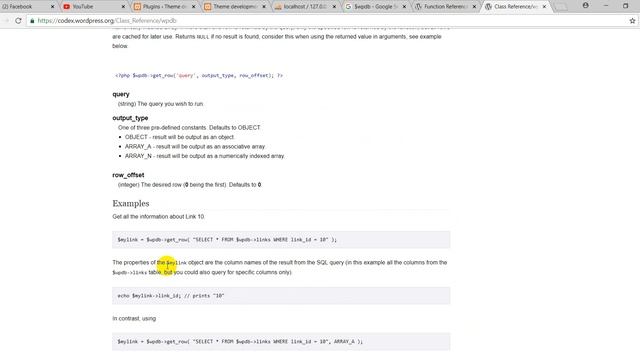Click the 'row_offset' parameter heading
This screenshot has width=640, height=360.
[128, 175]
